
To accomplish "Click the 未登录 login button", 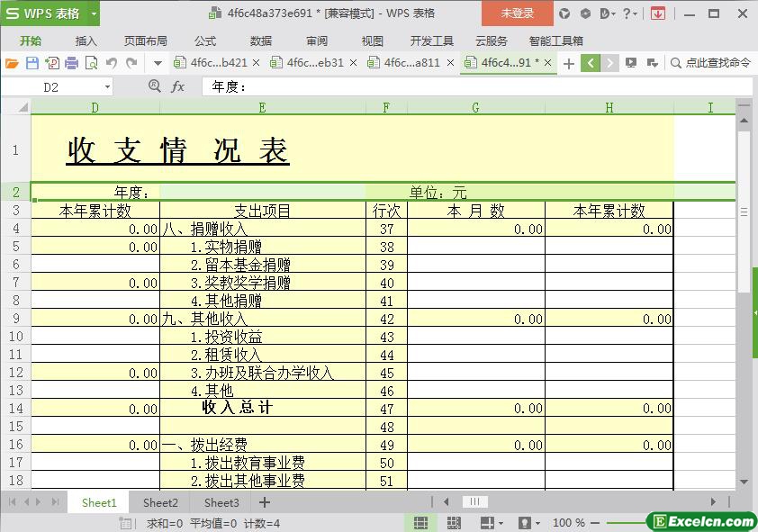I will click(518, 14).
